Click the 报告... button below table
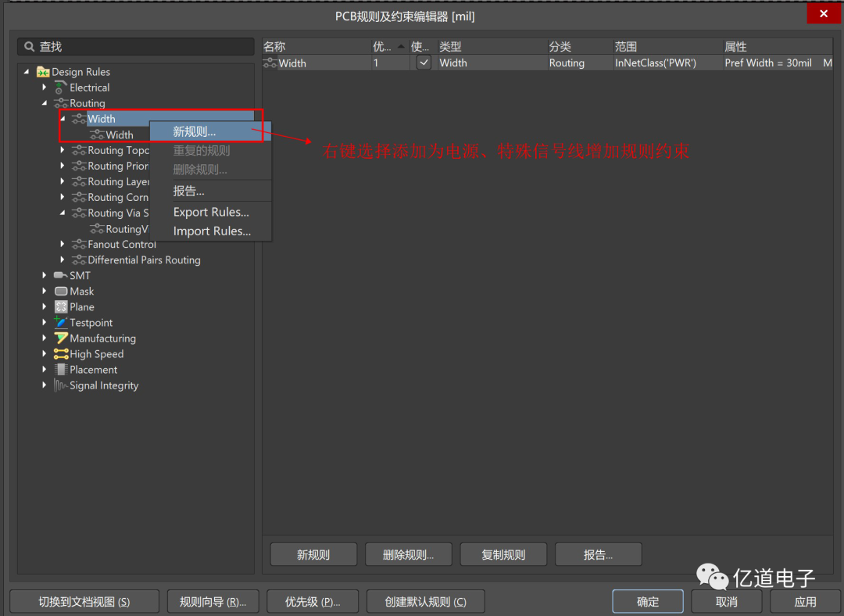The width and height of the screenshot is (844, 616). pyautogui.click(x=598, y=554)
